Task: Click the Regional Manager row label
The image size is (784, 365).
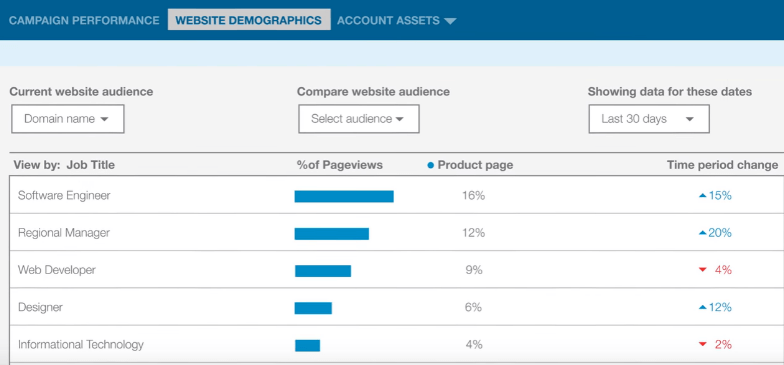Action: tap(64, 233)
